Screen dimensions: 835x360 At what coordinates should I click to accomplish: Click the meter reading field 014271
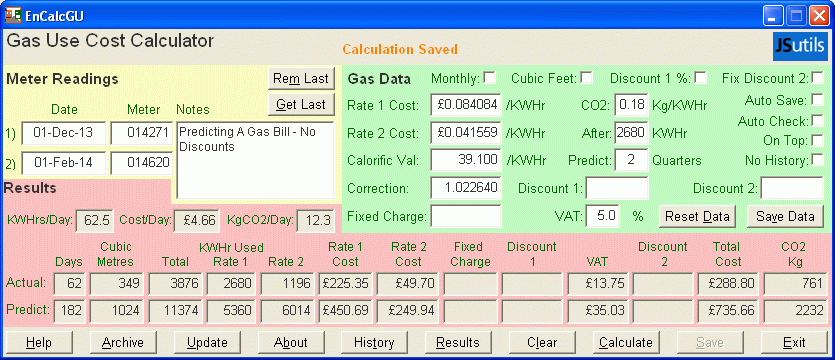tap(142, 133)
